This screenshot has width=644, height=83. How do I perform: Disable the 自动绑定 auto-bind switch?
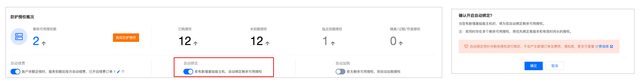188,72
